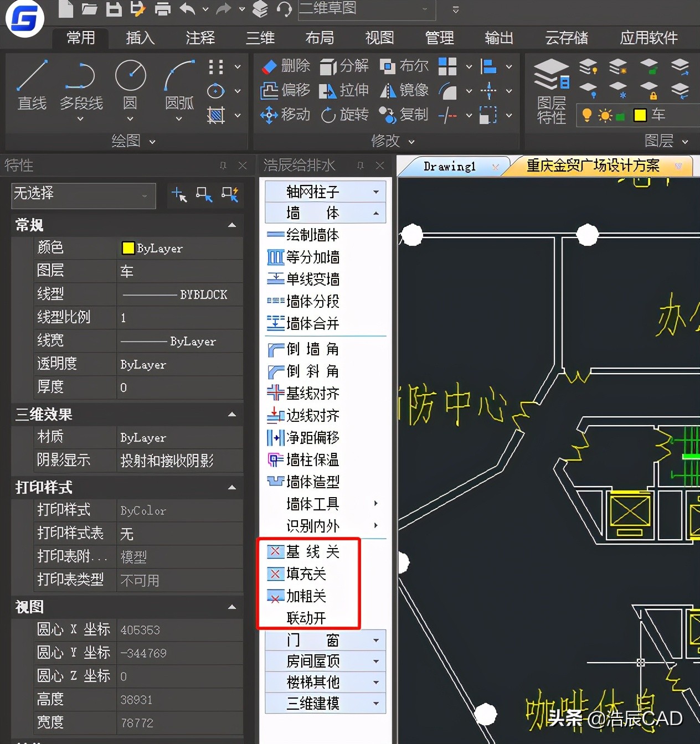Click the yellow ByLayer color swatch
Viewport: 700px width, 744px height.
point(128,248)
